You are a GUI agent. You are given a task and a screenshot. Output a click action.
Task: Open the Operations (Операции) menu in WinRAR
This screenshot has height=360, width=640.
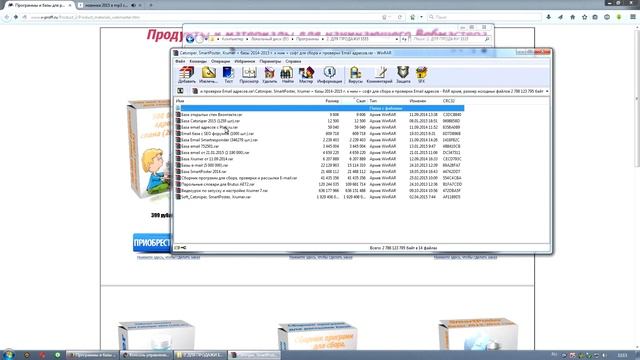220,61
